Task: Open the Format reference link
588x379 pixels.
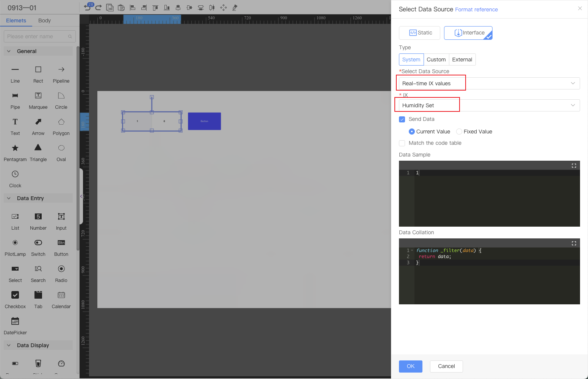Action: [476, 9]
